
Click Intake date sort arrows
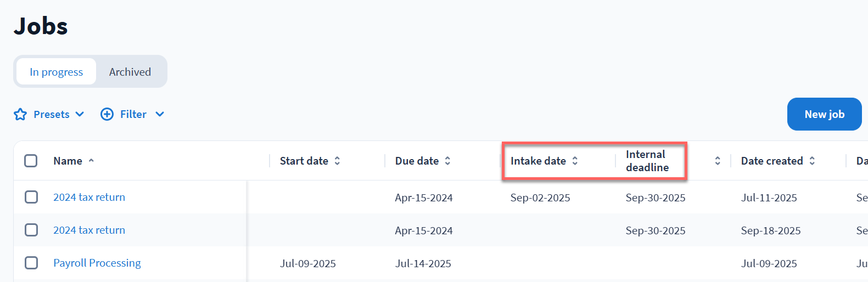(x=575, y=161)
